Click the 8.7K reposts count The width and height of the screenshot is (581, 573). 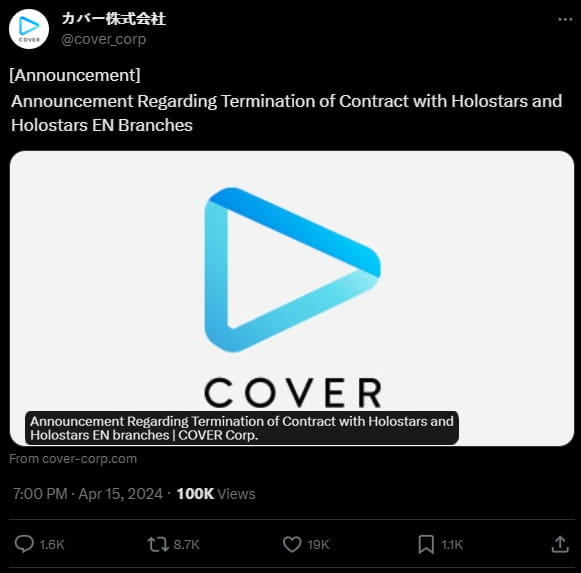coord(186,544)
